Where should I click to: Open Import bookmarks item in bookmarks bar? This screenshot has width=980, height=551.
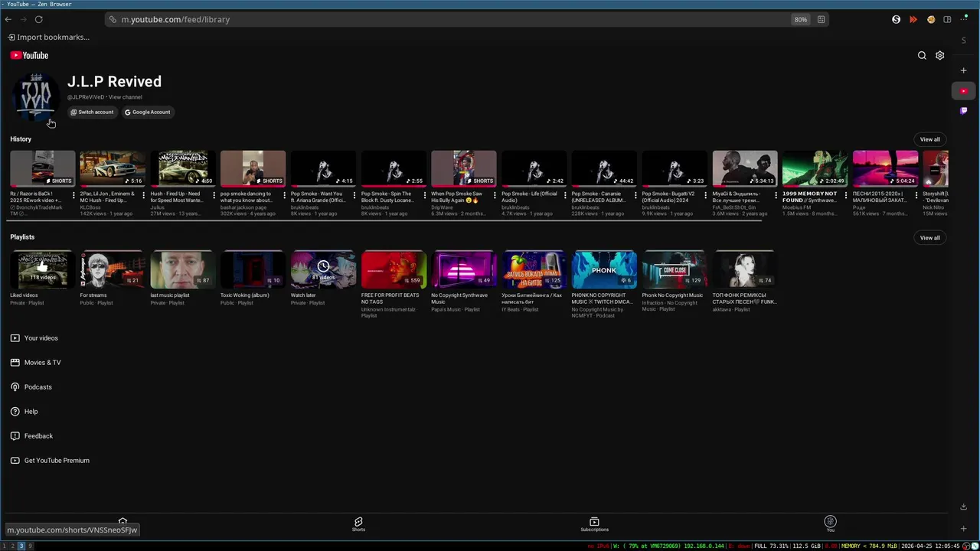point(49,37)
